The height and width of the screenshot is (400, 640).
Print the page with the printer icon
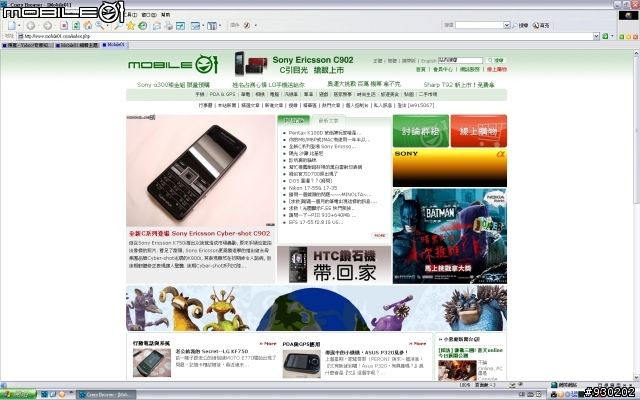[x=169, y=26]
